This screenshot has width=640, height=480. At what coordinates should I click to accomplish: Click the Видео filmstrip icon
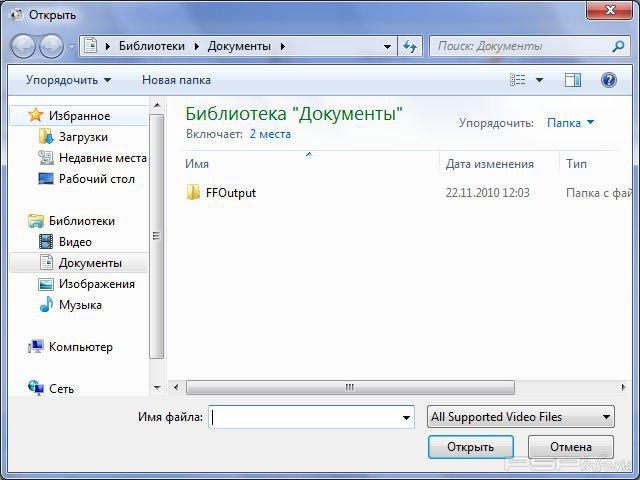[46, 242]
